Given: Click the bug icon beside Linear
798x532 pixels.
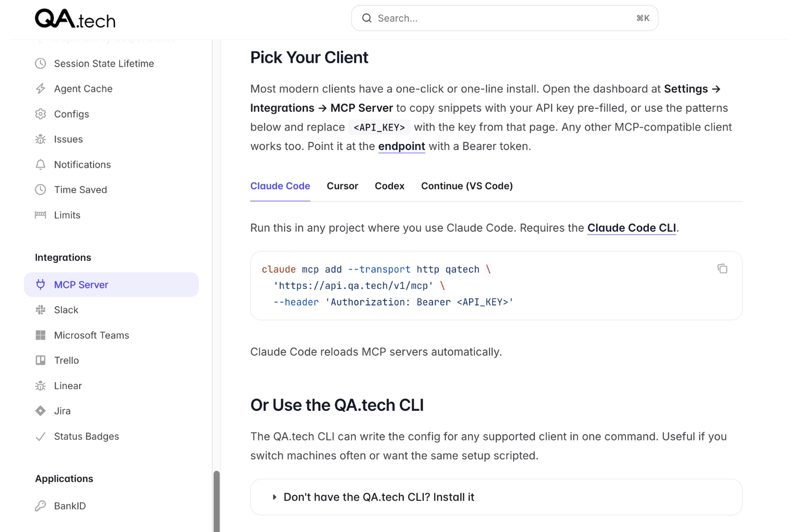Looking at the screenshot, I should (40, 386).
